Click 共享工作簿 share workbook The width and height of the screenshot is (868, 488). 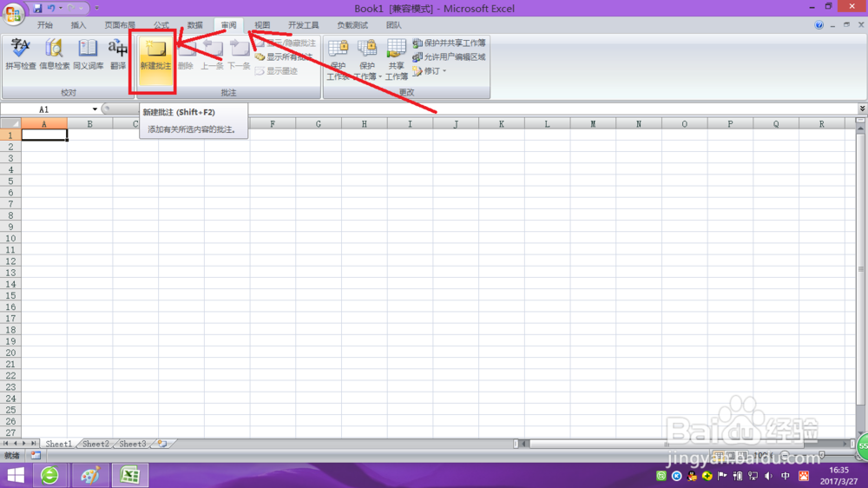click(397, 60)
